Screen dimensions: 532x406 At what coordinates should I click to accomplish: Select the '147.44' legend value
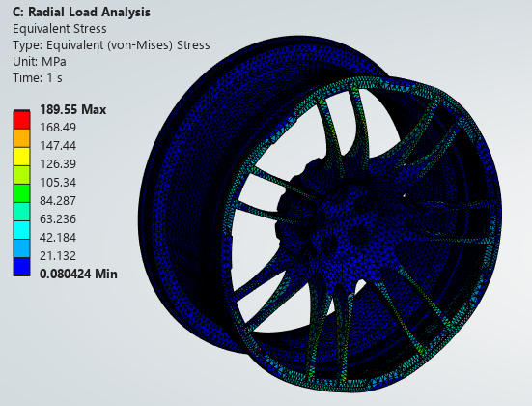point(58,146)
